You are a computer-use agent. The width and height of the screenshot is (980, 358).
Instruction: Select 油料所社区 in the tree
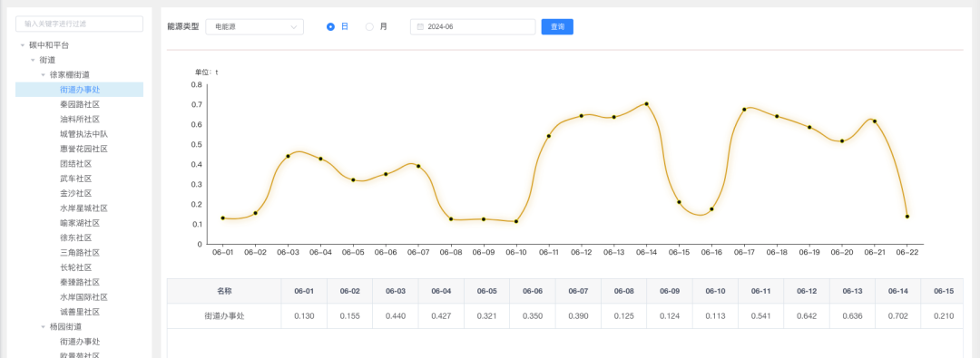click(x=80, y=120)
